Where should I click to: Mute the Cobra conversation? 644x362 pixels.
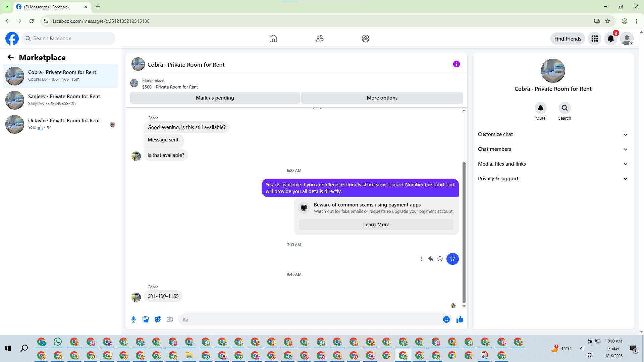click(540, 108)
